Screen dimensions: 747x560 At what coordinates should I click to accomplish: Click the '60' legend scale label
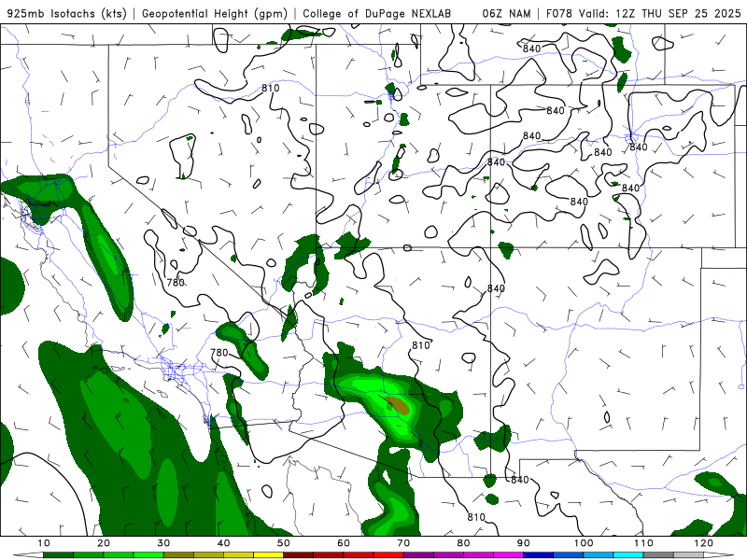click(344, 543)
